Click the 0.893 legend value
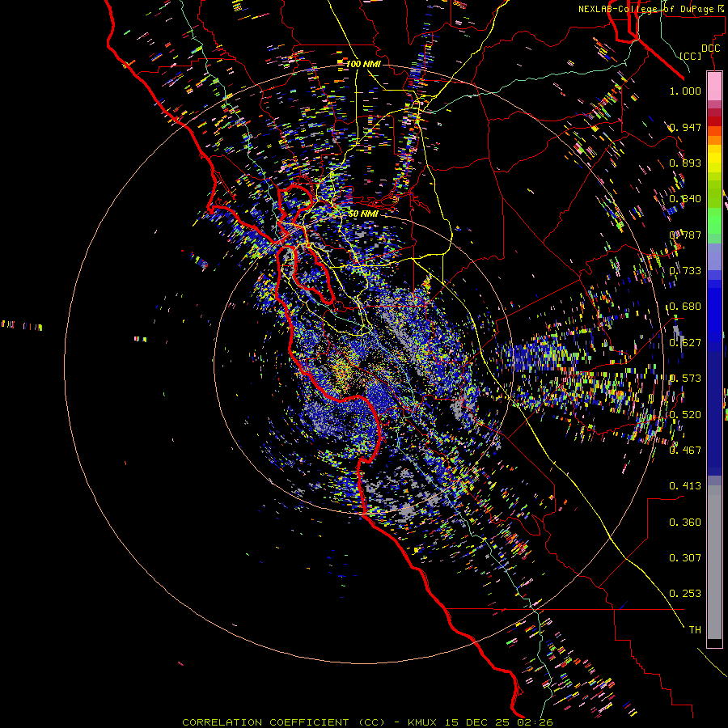 (x=685, y=163)
